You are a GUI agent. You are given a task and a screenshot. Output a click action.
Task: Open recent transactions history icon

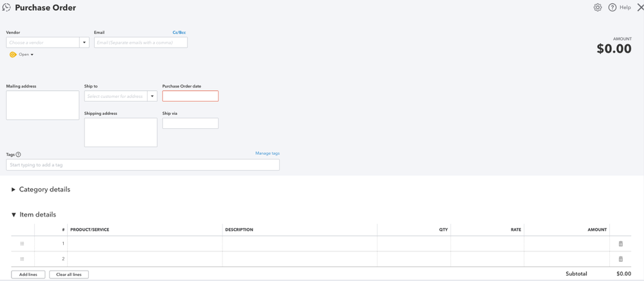pos(6,7)
